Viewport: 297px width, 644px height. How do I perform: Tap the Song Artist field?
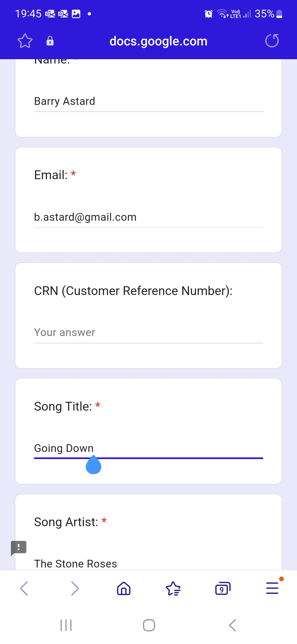point(148,563)
